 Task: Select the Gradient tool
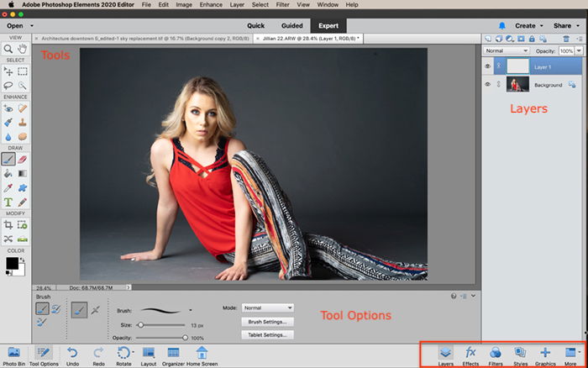23,173
